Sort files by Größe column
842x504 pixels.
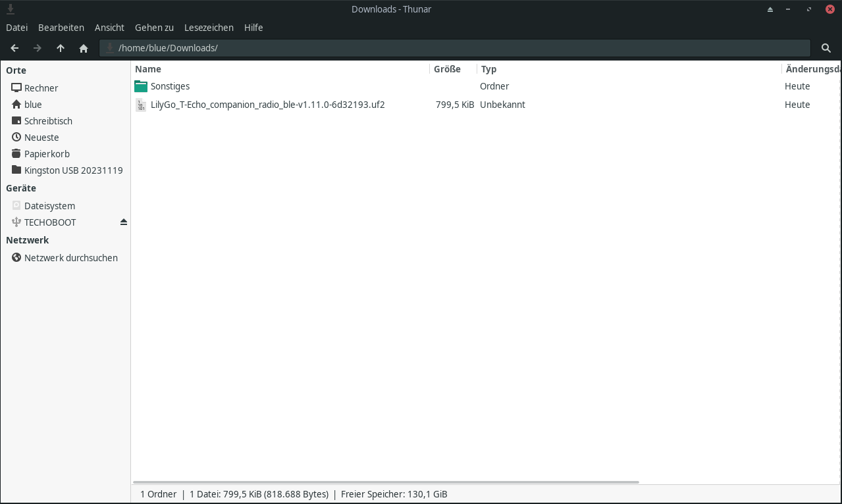point(447,69)
